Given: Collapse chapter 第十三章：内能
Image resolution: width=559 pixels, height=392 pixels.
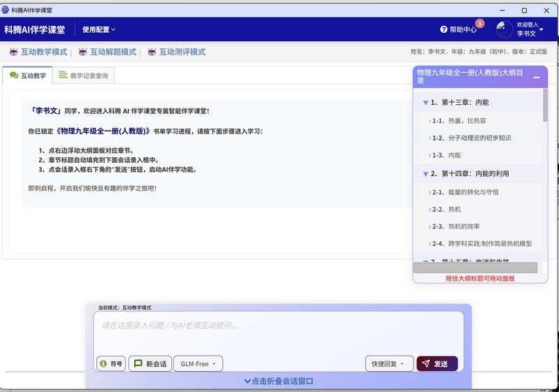Looking at the screenshot, I should click(x=426, y=103).
